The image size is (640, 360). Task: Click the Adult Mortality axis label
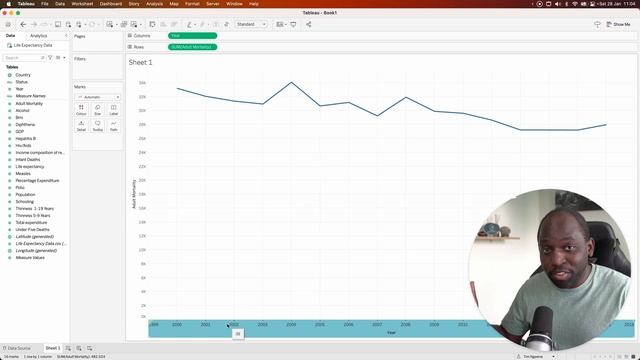click(133, 194)
